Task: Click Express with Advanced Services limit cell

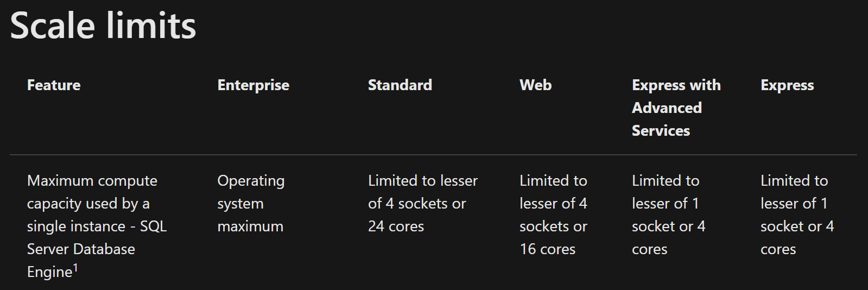Action: (x=668, y=215)
